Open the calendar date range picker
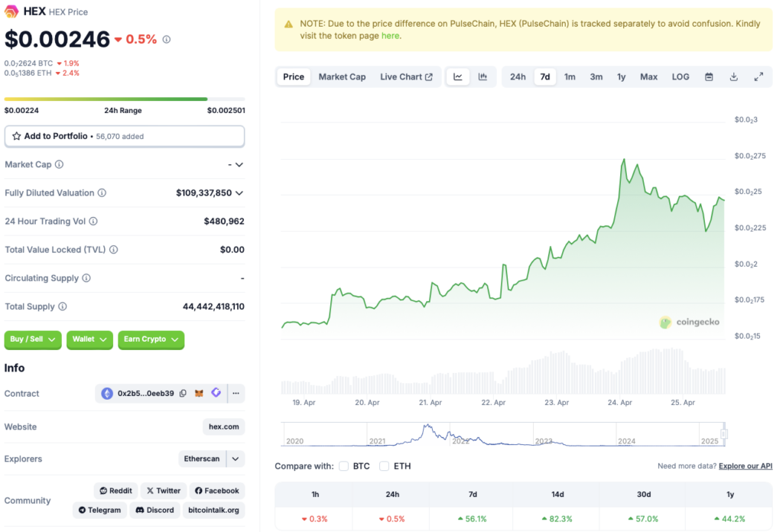783x532 pixels. click(x=709, y=77)
